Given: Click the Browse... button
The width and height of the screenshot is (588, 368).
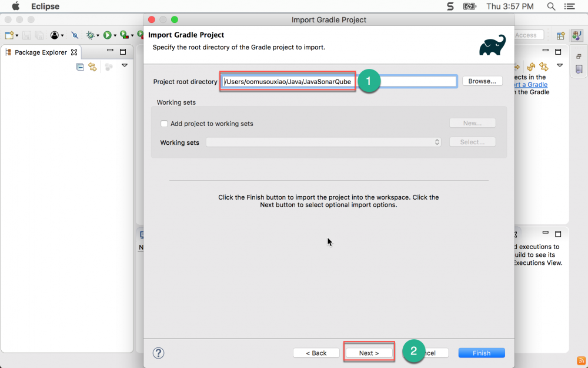Looking at the screenshot, I should (x=482, y=81).
